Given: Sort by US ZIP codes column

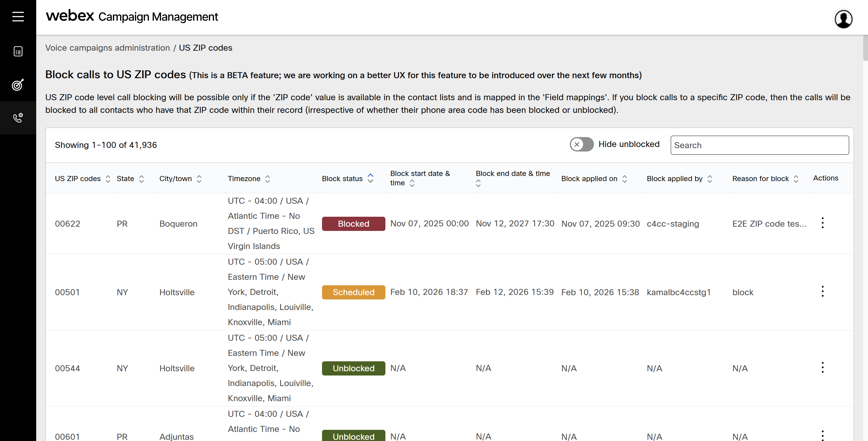Looking at the screenshot, I should pos(108,179).
